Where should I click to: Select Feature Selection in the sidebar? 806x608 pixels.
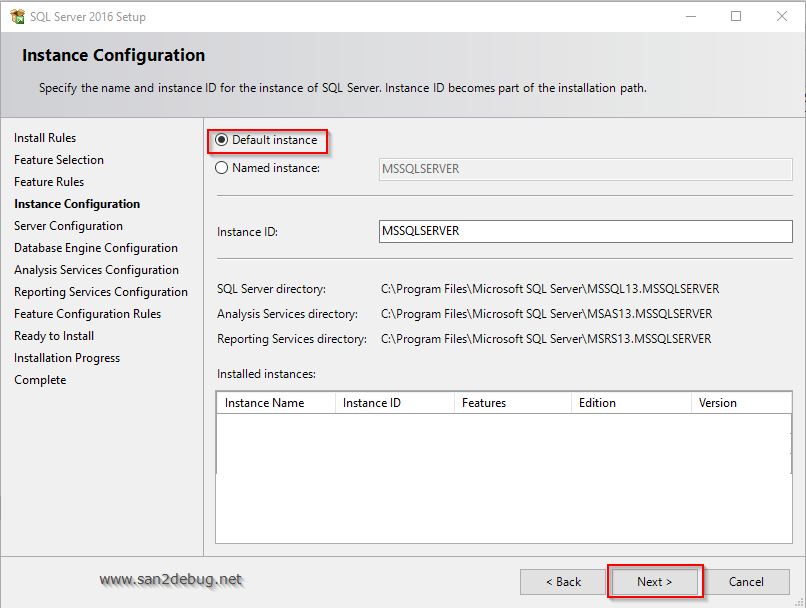(x=59, y=160)
